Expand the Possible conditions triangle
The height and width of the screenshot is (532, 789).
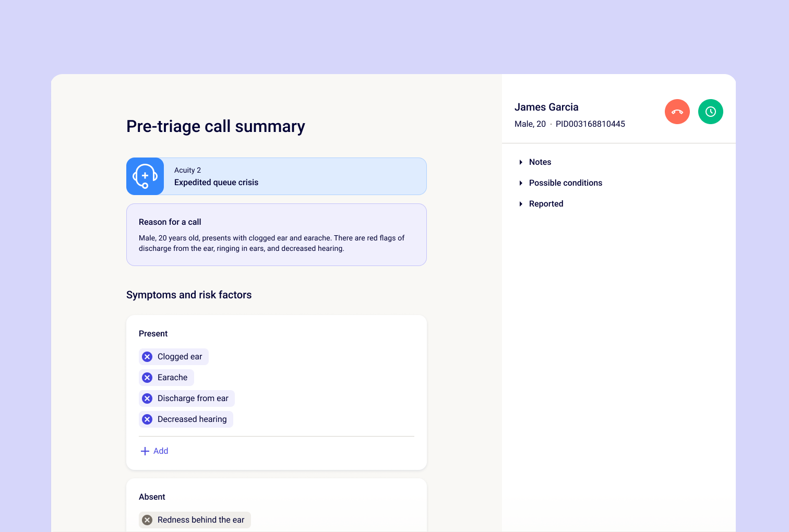[521, 183]
